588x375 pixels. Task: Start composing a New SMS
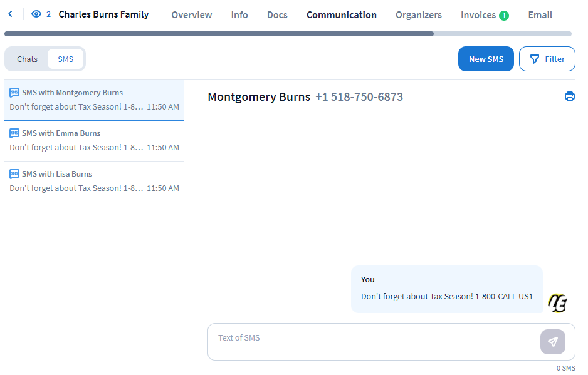(486, 58)
